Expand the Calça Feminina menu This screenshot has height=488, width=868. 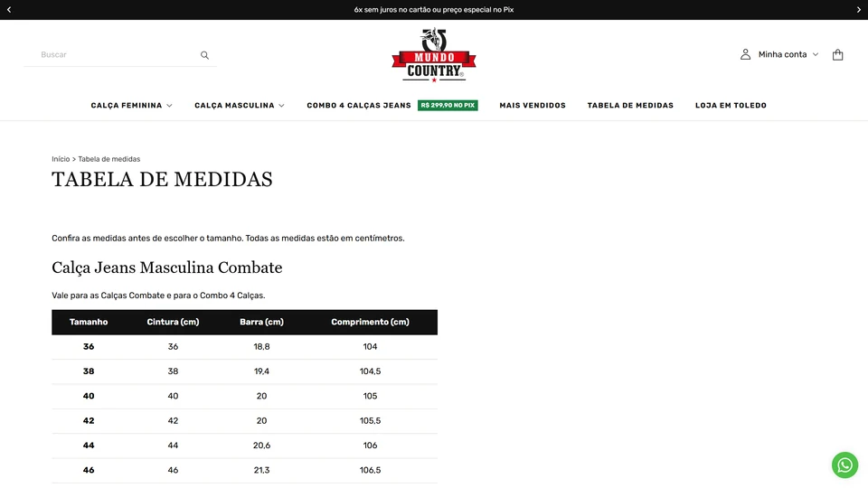coord(132,105)
